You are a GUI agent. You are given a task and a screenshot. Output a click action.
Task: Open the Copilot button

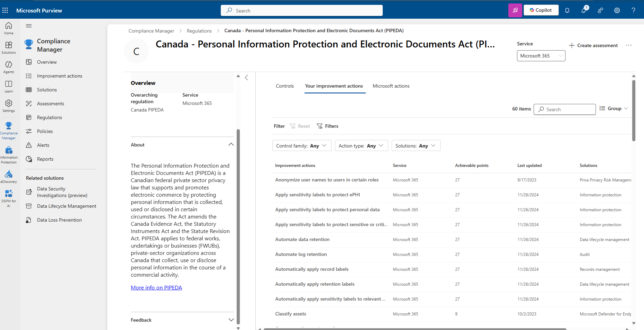tap(541, 10)
